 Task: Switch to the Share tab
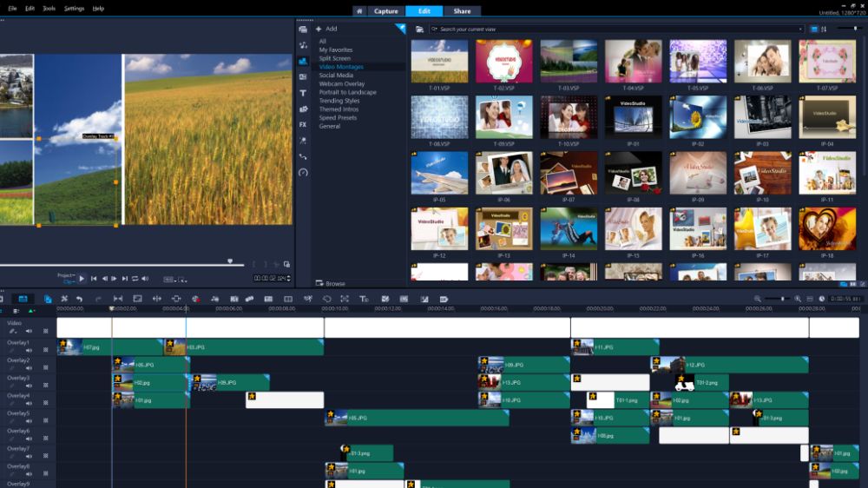(x=462, y=11)
